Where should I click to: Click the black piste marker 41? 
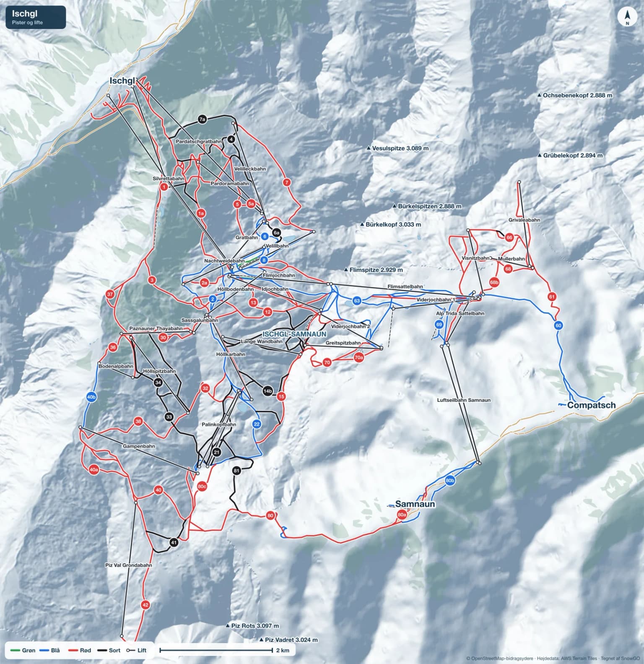[x=174, y=542]
